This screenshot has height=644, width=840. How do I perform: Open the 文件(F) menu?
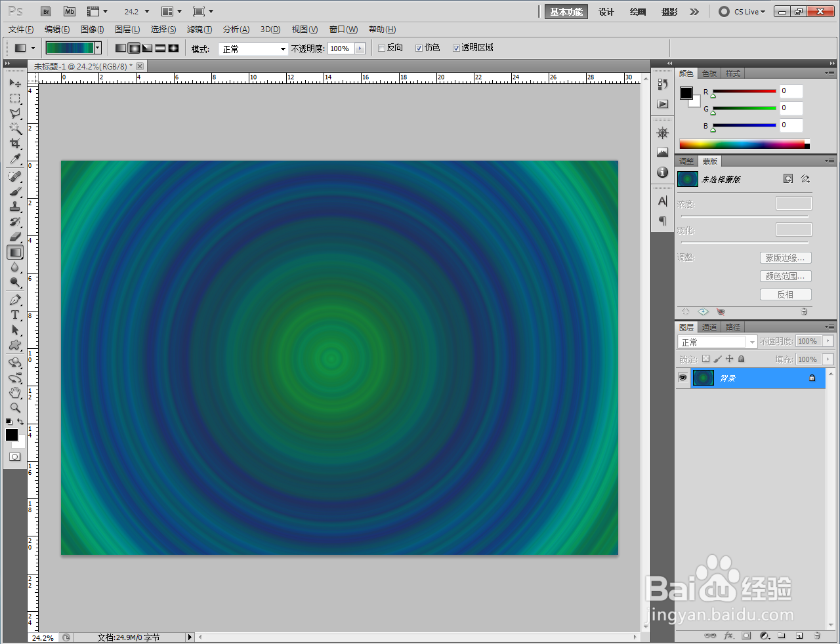pos(21,30)
